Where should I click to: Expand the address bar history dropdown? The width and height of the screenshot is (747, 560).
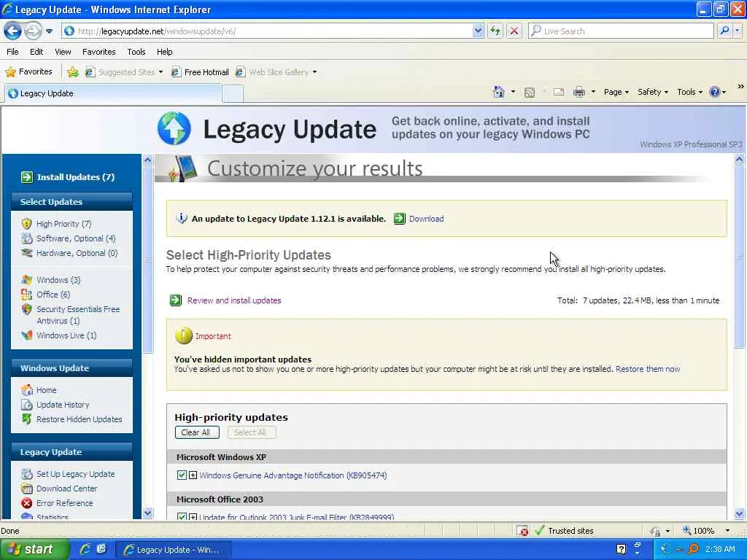point(478,31)
